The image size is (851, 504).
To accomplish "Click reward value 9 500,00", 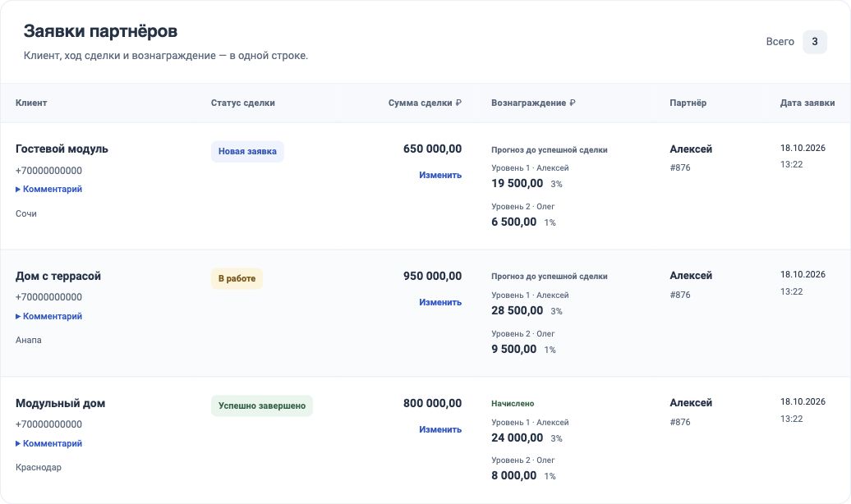I will [x=514, y=349].
